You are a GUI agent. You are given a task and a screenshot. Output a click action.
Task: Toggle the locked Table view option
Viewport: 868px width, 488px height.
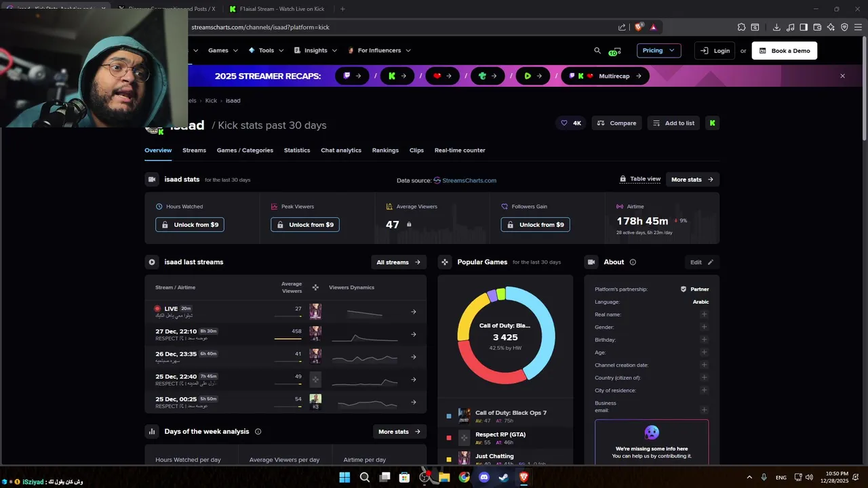640,179
